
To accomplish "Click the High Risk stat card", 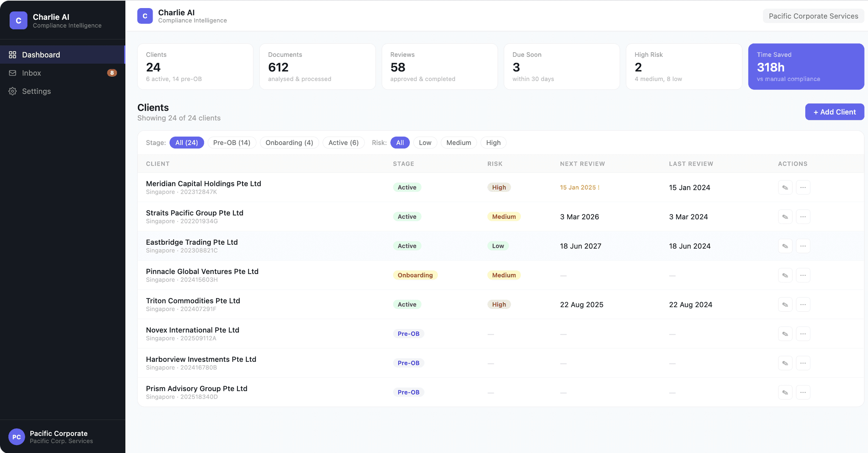I will point(684,67).
